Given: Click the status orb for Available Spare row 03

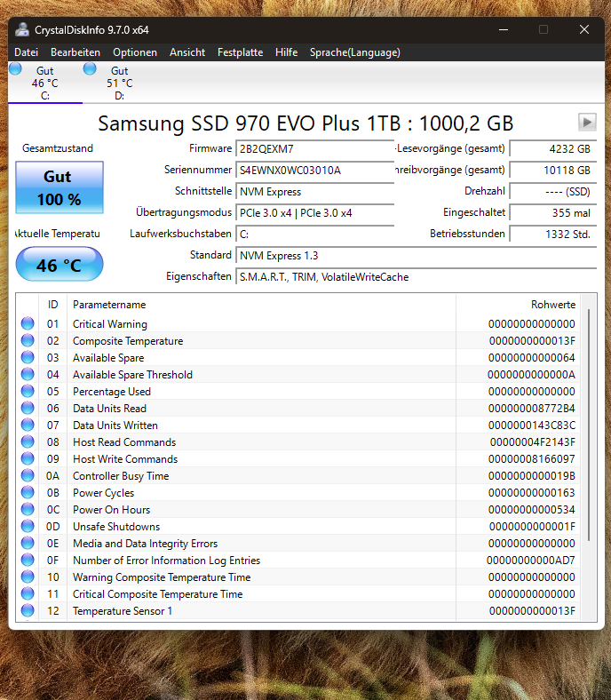Looking at the screenshot, I should coord(28,357).
